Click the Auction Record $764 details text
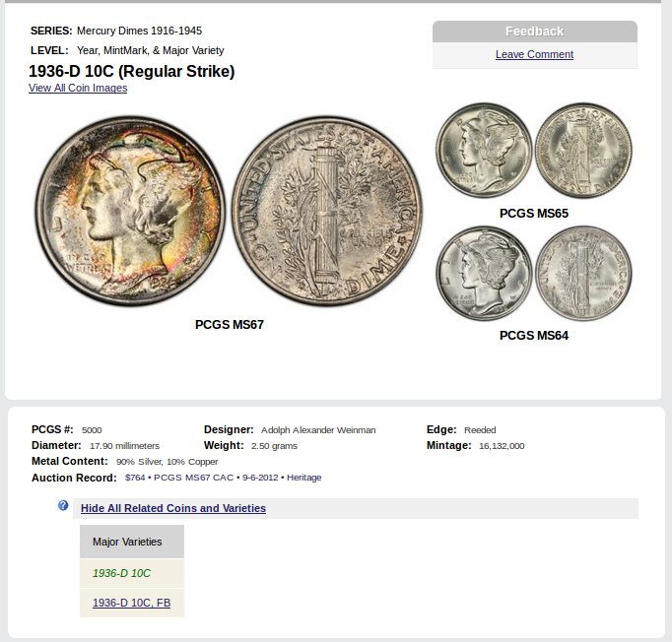Screen dimensions: 672x642 [x=223, y=478]
